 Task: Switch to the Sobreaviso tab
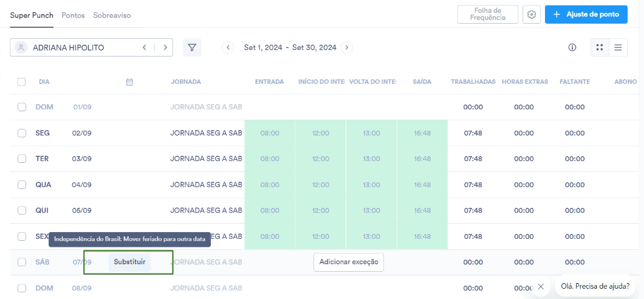tap(112, 15)
